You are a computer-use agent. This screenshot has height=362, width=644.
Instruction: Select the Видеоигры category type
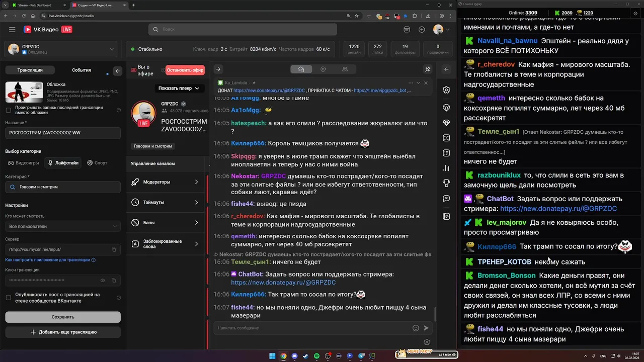24,163
